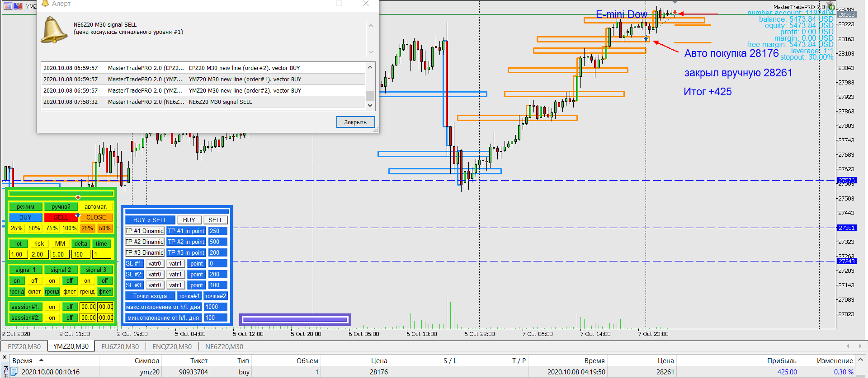Turn signal 3 on
Viewport: 868px width, 378px height.
[x=87, y=280]
